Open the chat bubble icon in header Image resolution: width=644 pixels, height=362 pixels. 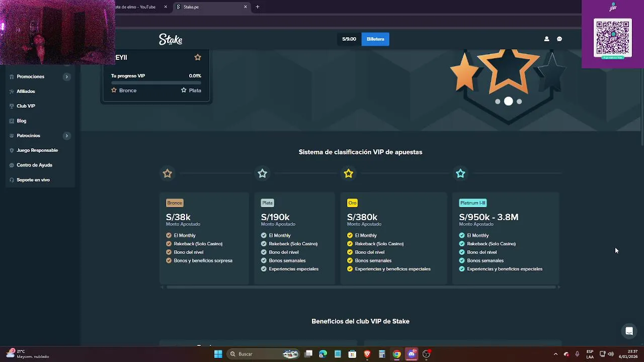coord(559,39)
